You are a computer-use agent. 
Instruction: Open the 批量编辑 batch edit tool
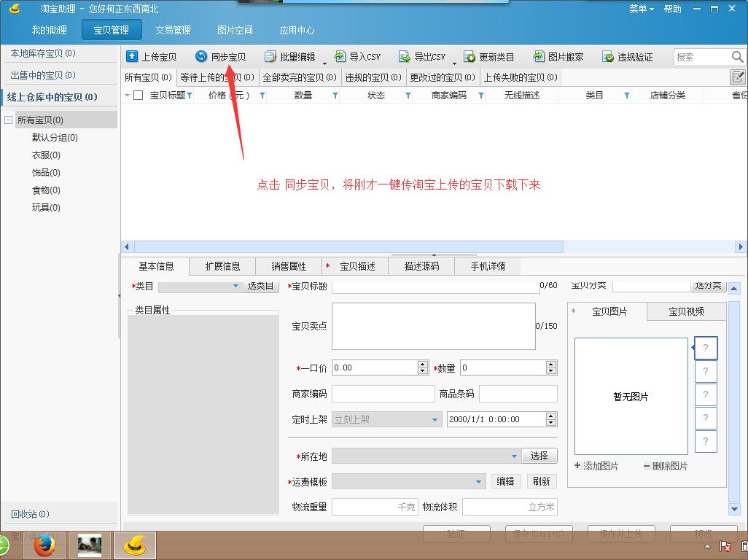[x=271, y=56]
